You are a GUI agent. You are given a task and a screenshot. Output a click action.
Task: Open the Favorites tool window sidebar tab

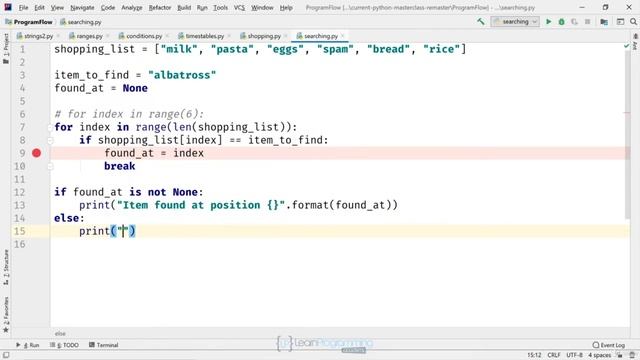click(x=6, y=314)
